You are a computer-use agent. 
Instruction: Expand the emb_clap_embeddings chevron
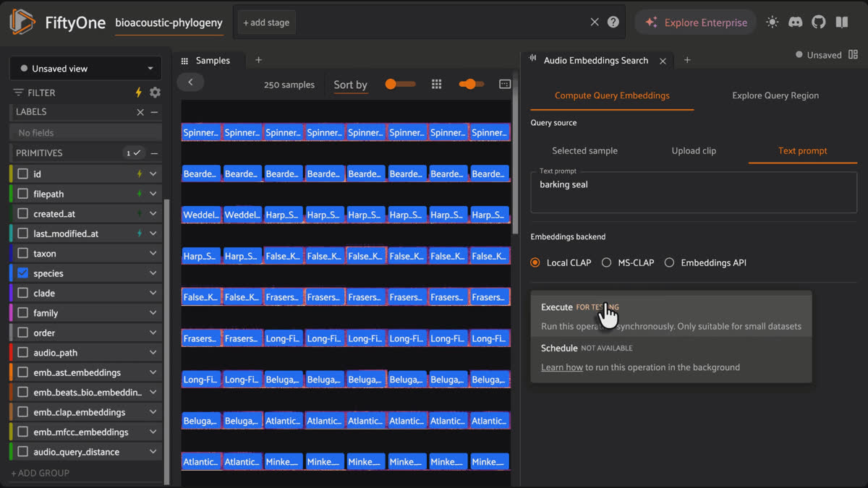point(153,412)
